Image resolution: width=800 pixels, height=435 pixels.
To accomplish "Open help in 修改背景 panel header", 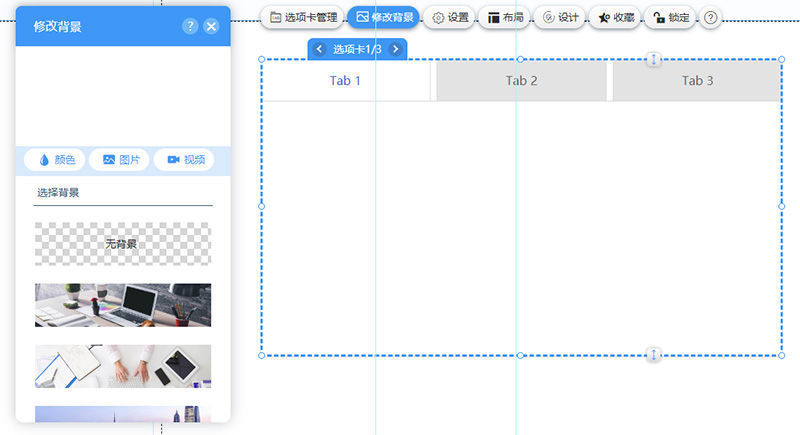I will point(190,27).
